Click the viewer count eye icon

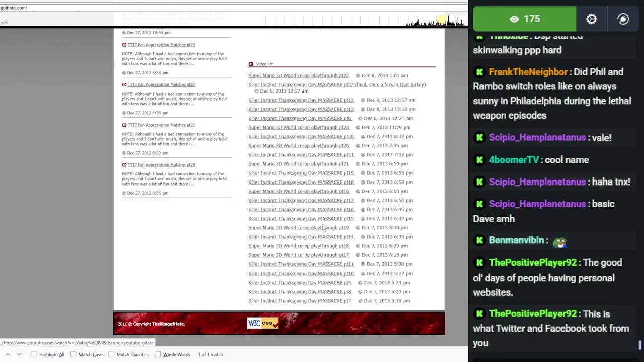(x=514, y=19)
